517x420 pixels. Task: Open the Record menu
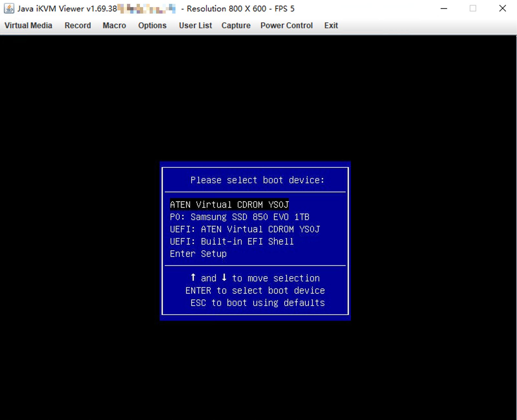click(78, 26)
